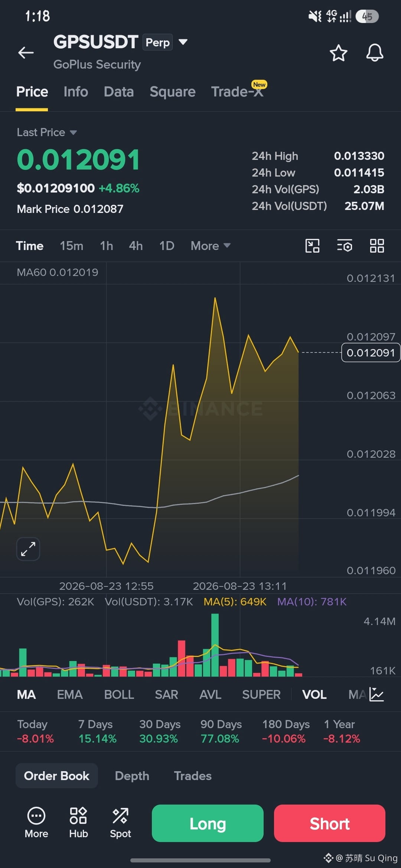Toggle the VOL sub-indicator
The width and height of the screenshot is (401, 868).
[314, 694]
